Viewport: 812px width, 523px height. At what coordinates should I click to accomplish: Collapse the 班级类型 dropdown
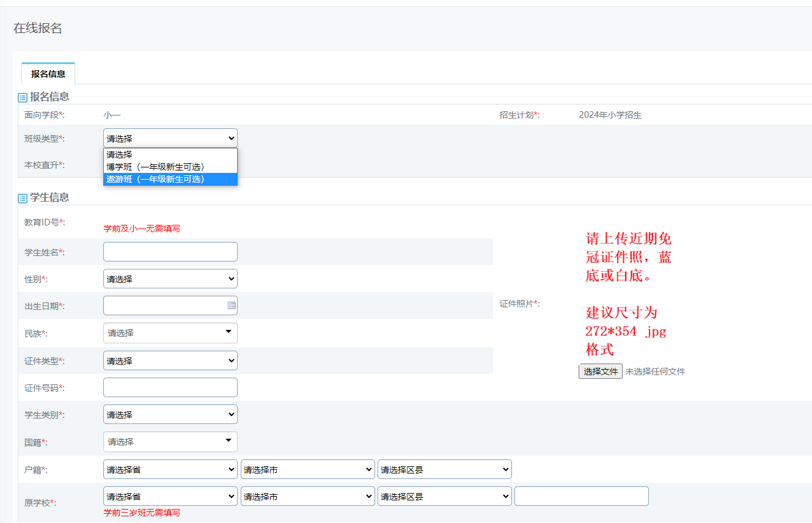pyautogui.click(x=170, y=139)
